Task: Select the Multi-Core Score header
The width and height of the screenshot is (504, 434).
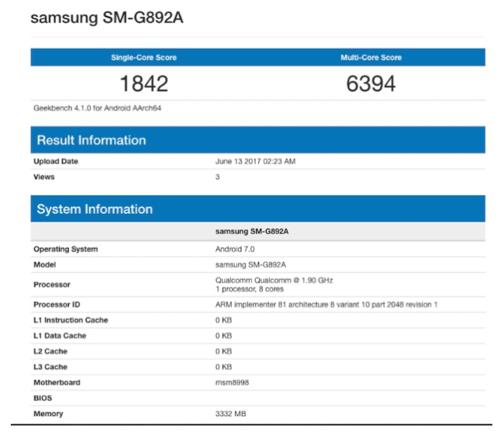Action: point(371,57)
